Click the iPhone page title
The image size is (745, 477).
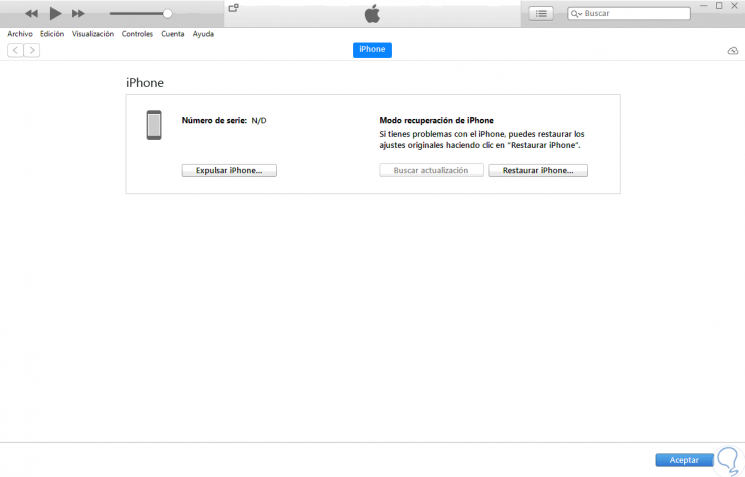pos(145,83)
